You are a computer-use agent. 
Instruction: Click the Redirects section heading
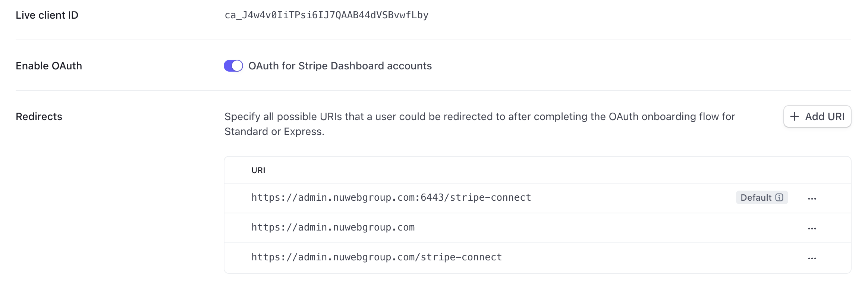tap(39, 116)
